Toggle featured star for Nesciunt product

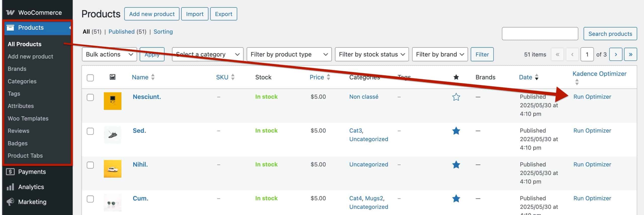tap(456, 97)
